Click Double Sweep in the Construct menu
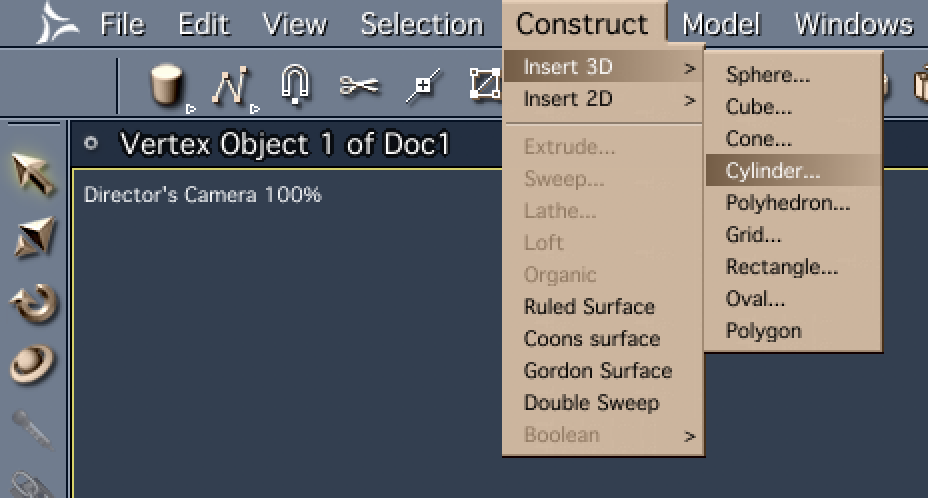This screenshot has width=928, height=498. pos(591,403)
